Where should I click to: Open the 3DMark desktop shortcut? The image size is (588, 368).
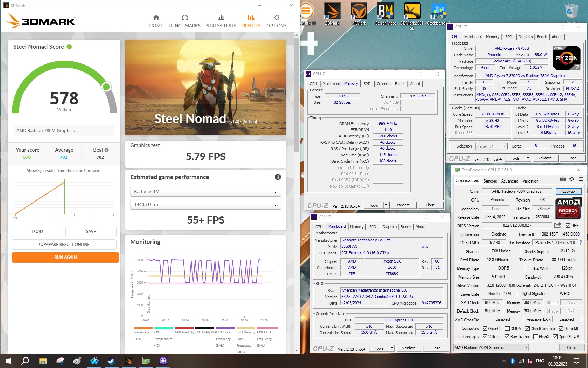332,14
